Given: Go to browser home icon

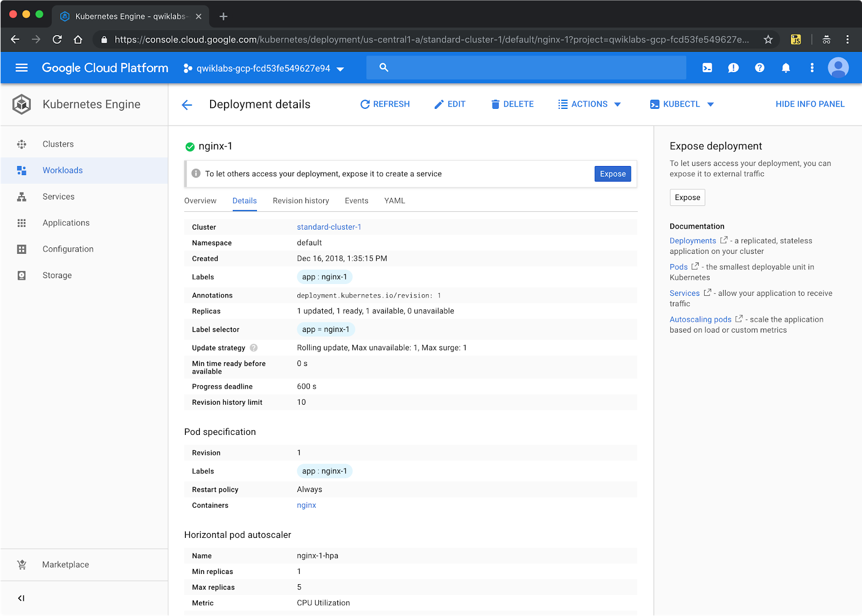Looking at the screenshot, I should 78,39.
